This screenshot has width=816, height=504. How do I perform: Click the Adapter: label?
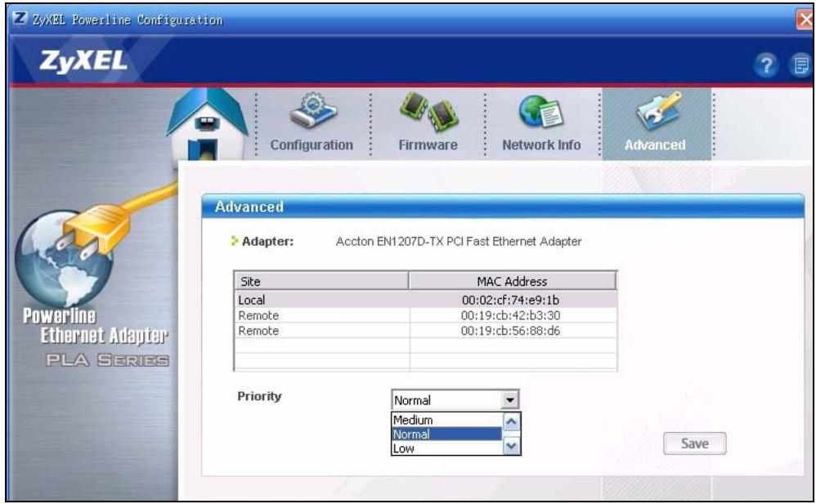[267, 241]
